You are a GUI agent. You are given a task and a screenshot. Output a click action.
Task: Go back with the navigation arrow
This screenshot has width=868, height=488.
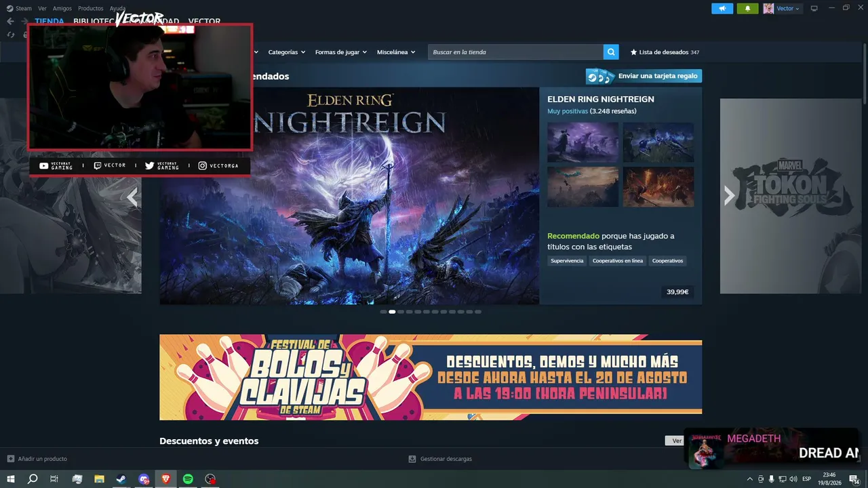pyautogui.click(x=10, y=21)
